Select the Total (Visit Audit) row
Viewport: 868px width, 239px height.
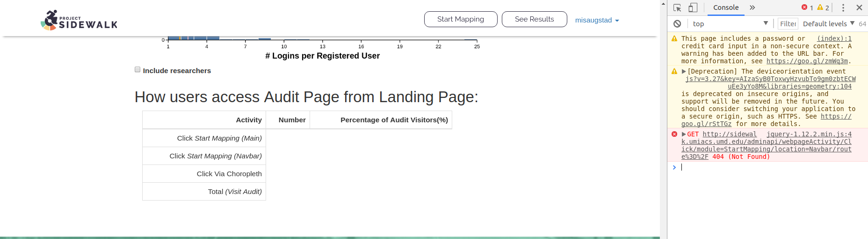pyautogui.click(x=204, y=192)
